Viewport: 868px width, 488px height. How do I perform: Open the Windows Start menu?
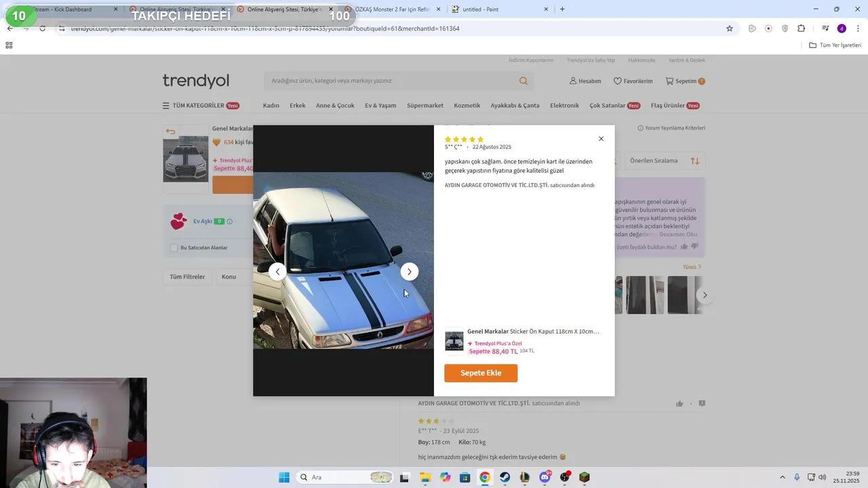(x=284, y=477)
